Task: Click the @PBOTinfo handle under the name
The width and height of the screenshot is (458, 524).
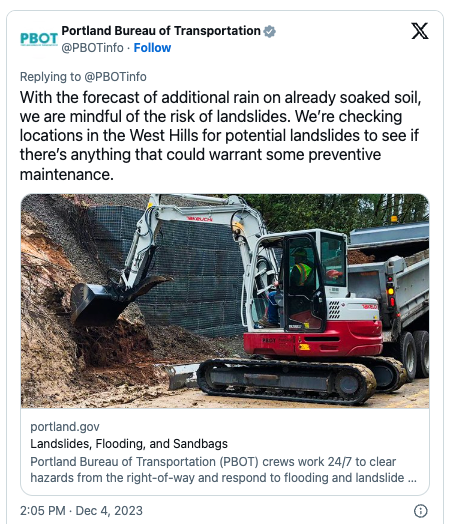Action: [x=93, y=48]
